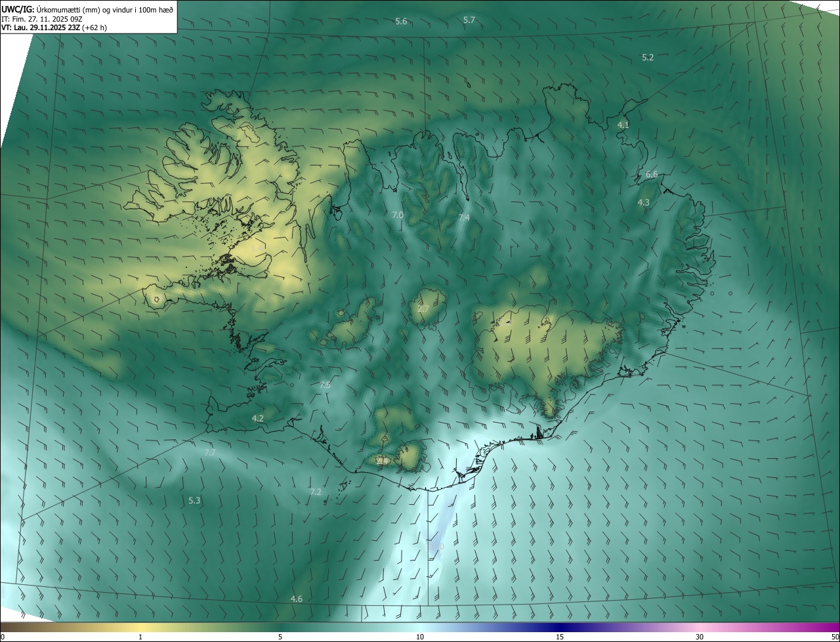Select the 10 tick on the color scale
This screenshot has width=840, height=642.
420,637
